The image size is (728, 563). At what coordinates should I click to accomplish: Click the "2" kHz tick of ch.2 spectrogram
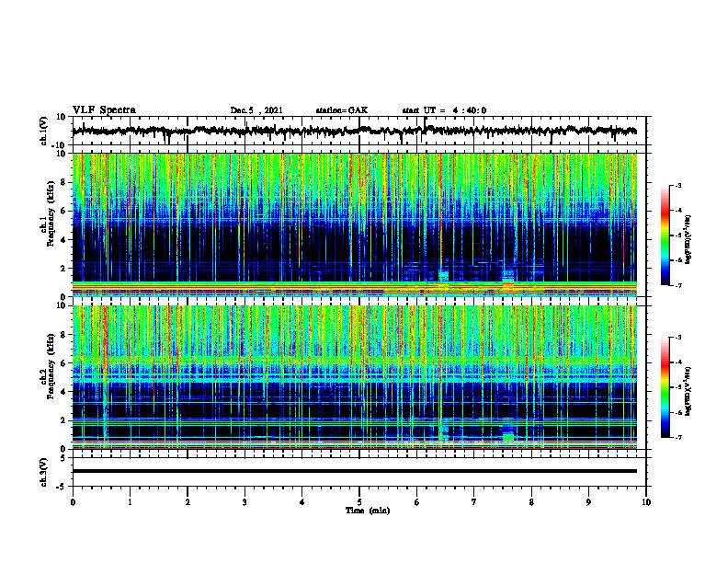pos(64,420)
